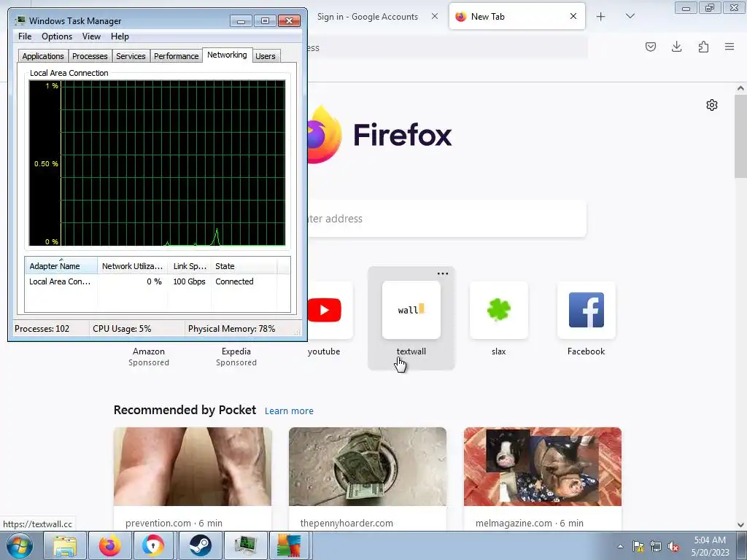The height and width of the screenshot is (560, 747).
Task: Minimize the Windows Task Manager window
Action: click(241, 21)
